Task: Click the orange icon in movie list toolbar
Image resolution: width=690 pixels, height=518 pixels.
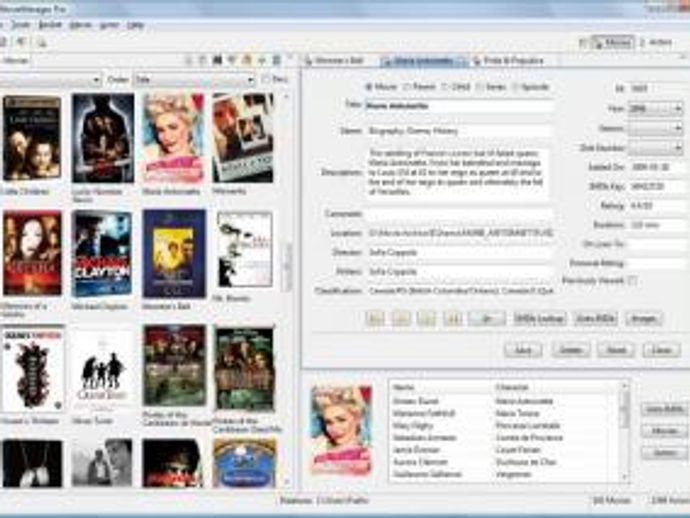Action: click(247, 60)
